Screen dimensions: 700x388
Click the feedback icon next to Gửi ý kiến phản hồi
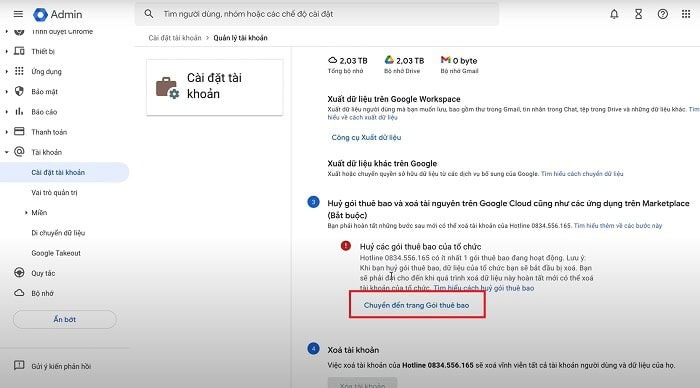(x=19, y=366)
